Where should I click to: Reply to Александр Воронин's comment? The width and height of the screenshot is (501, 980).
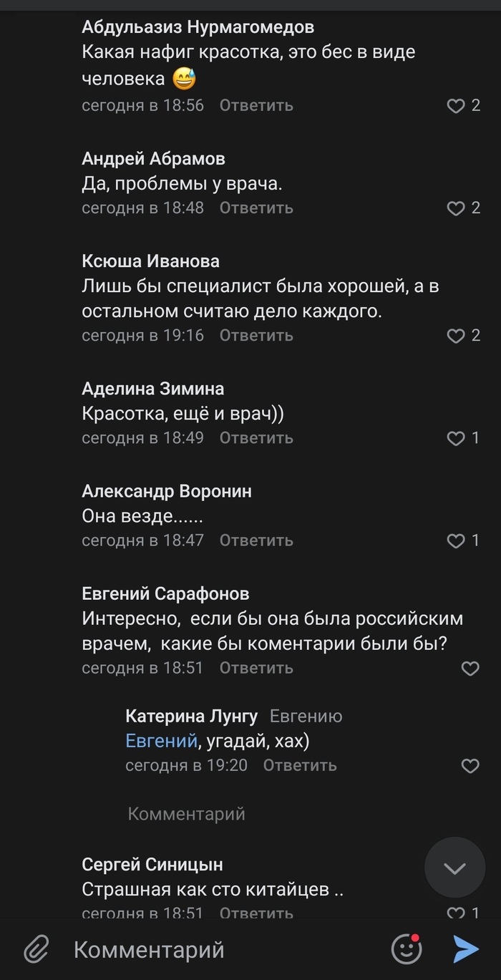(256, 540)
